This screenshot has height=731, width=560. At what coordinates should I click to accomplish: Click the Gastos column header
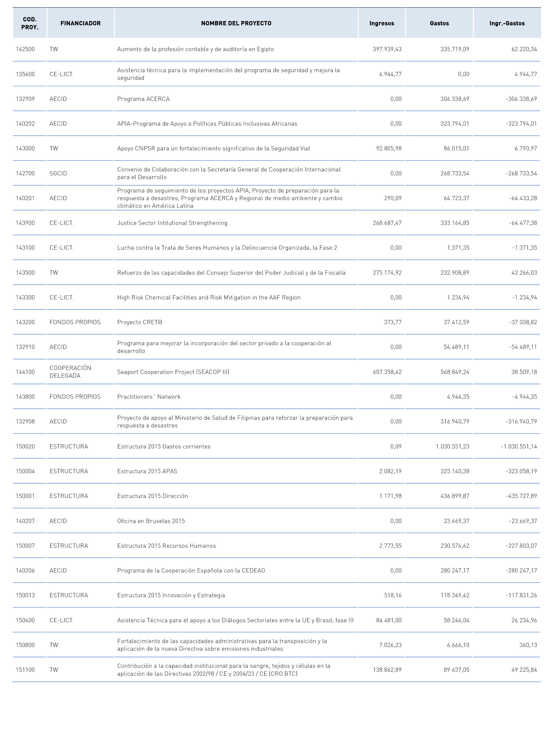click(439, 23)
